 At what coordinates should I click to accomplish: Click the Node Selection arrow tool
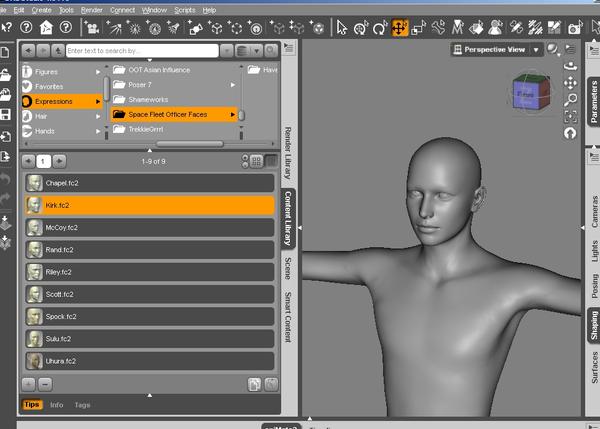point(341,28)
